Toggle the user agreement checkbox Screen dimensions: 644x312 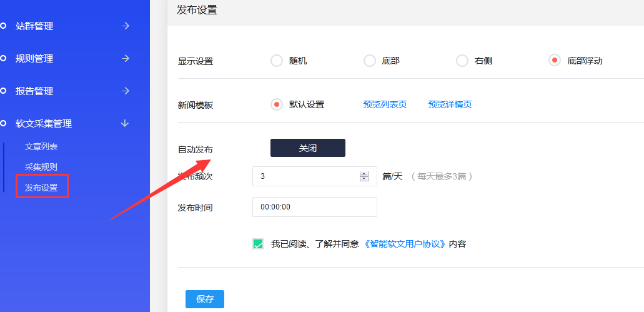258,244
